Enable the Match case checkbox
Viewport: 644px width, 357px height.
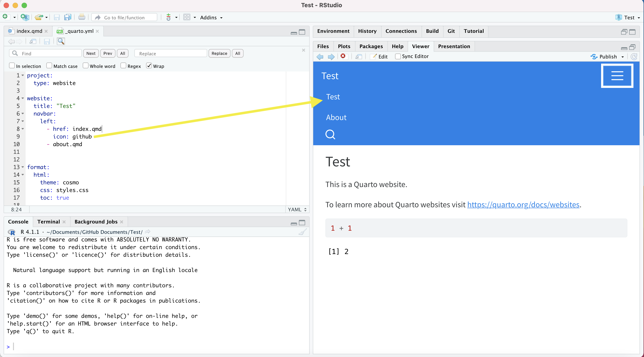(x=49, y=66)
